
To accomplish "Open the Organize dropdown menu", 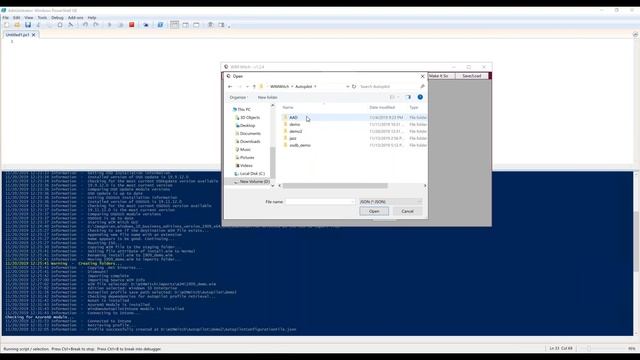I will pyautogui.click(x=238, y=98).
